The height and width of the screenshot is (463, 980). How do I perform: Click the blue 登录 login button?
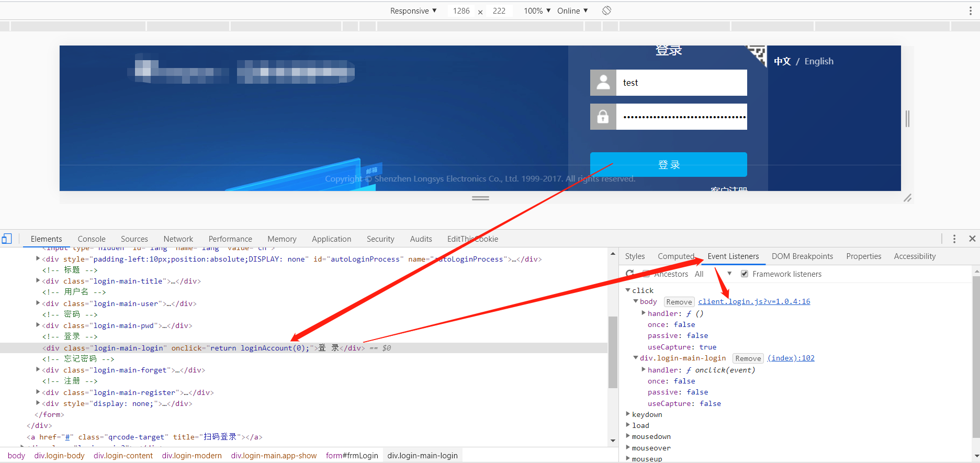point(669,164)
